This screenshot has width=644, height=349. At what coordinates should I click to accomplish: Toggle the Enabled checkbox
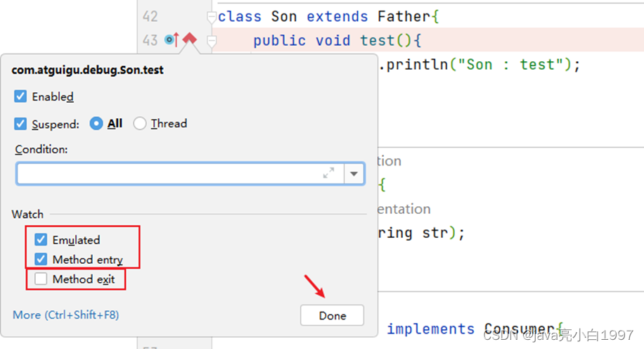click(x=20, y=96)
